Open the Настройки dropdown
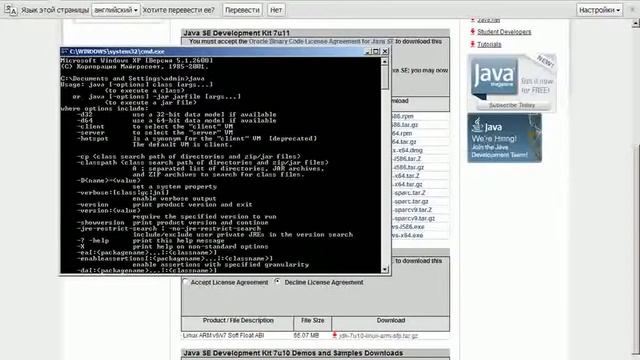Viewport: 640px width, 360px height. 599,10
